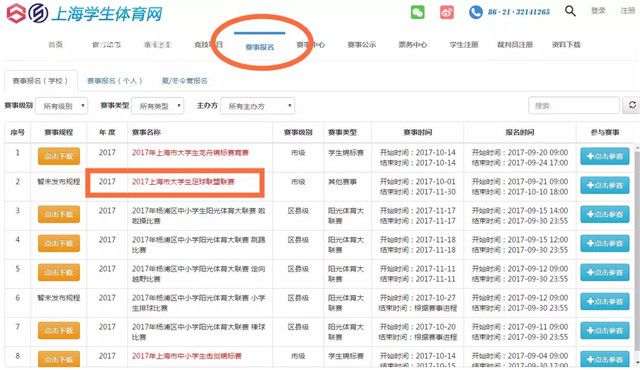The width and height of the screenshot is (640, 370).
Task: Expand the 赛事类型 dropdown
Action: 158,106
